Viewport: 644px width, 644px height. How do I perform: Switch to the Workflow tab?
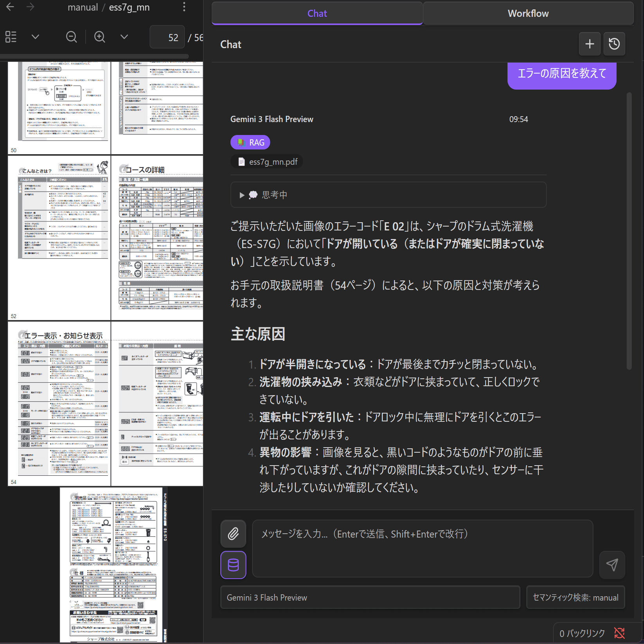coord(528,13)
